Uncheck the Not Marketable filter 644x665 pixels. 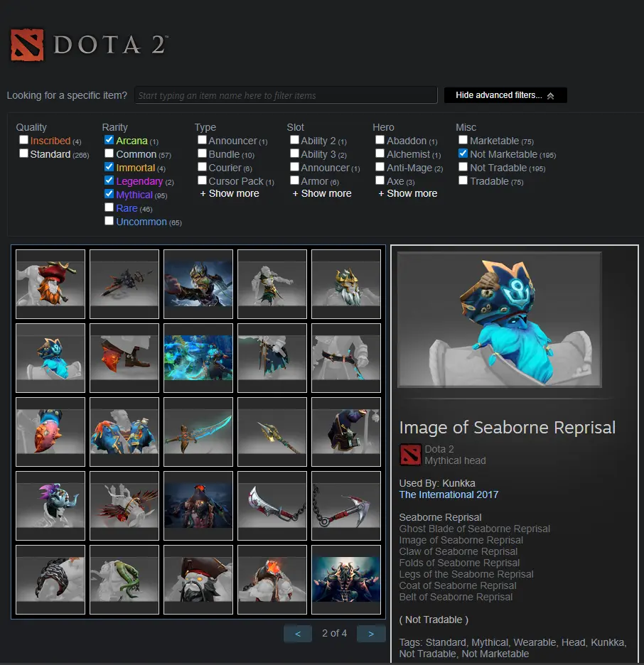[x=463, y=153]
